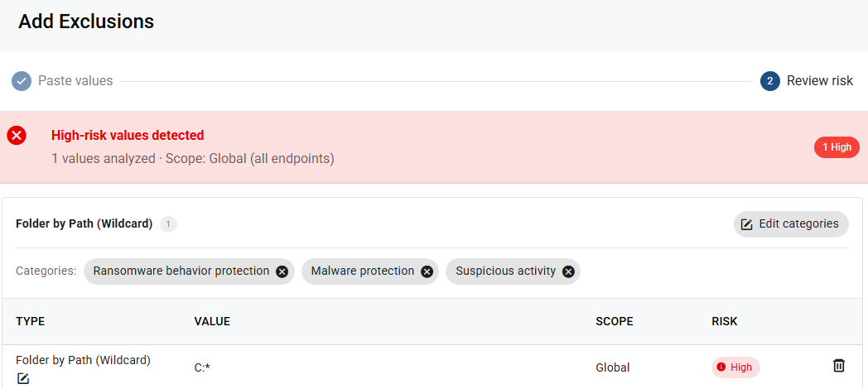The height and width of the screenshot is (389, 868).
Task: Open the Edit categories button
Action: 791,224
